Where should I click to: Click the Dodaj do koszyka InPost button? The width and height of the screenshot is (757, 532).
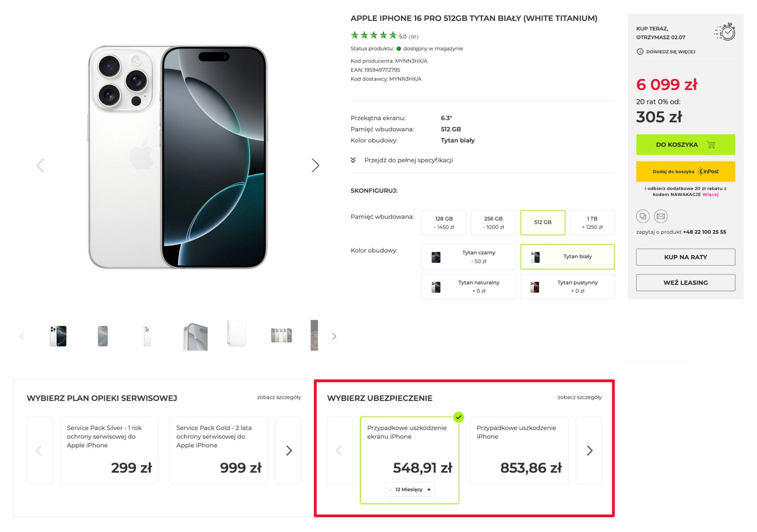pos(685,172)
